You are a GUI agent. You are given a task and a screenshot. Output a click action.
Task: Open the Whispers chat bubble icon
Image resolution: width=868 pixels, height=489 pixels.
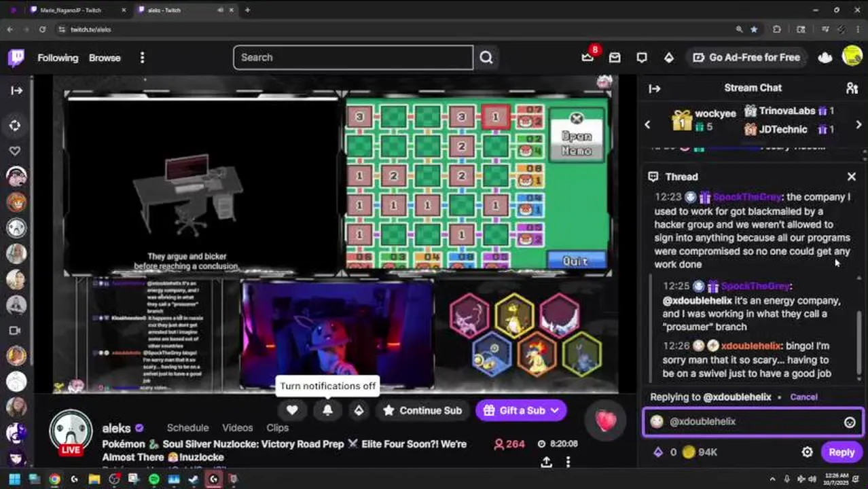[x=642, y=58]
